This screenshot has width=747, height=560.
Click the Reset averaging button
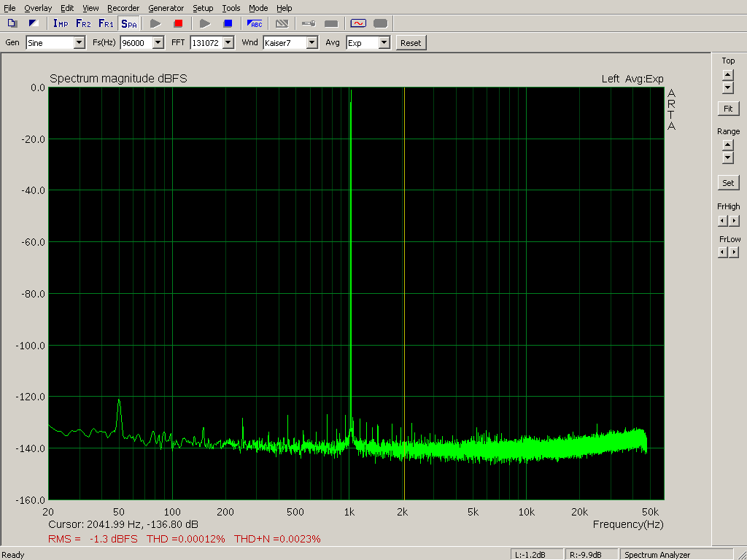pyautogui.click(x=411, y=43)
